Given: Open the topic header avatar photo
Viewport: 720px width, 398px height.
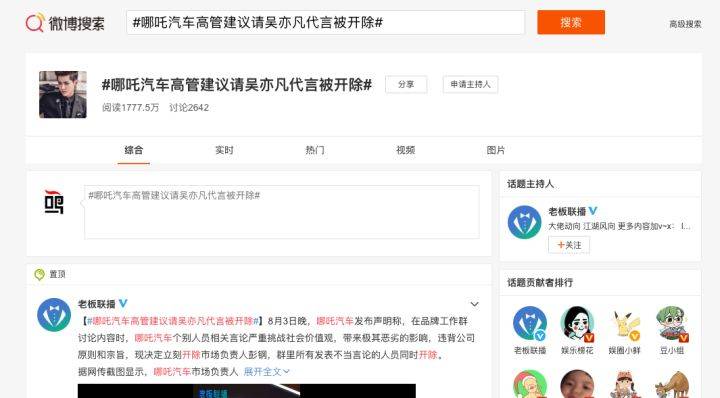Looking at the screenshot, I should pos(63,95).
